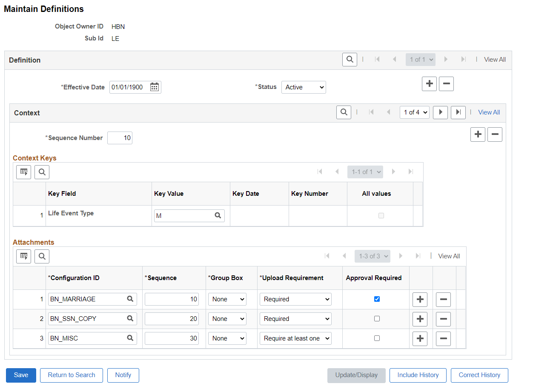Viewport: 533px width, 392px height.
Task: Enable Approval Required for BN_SSN_COPY
Action: click(x=376, y=318)
